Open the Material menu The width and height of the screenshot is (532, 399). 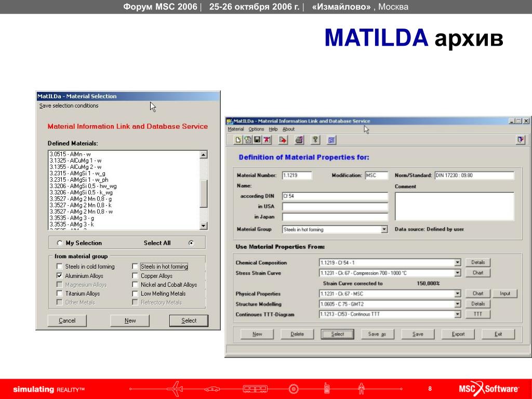point(236,129)
